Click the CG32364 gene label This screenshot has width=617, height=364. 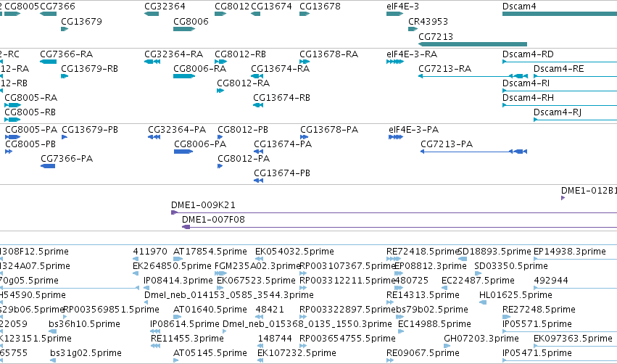coord(165,7)
